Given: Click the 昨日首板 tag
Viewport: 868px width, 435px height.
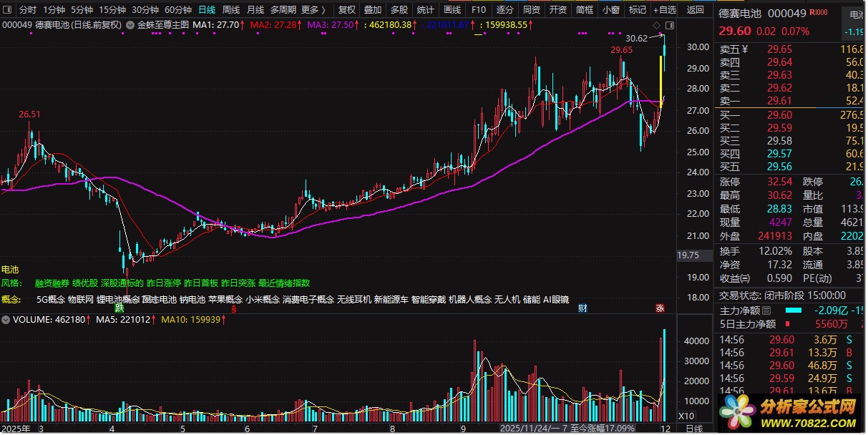Looking at the screenshot, I should pos(201,283).
